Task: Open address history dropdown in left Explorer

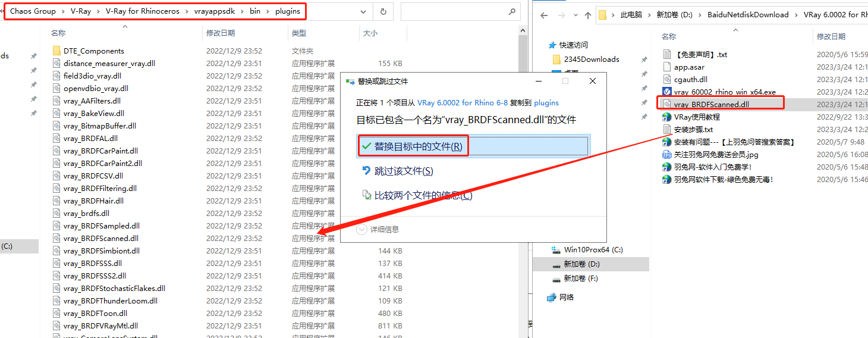Action: coord(363,11)
